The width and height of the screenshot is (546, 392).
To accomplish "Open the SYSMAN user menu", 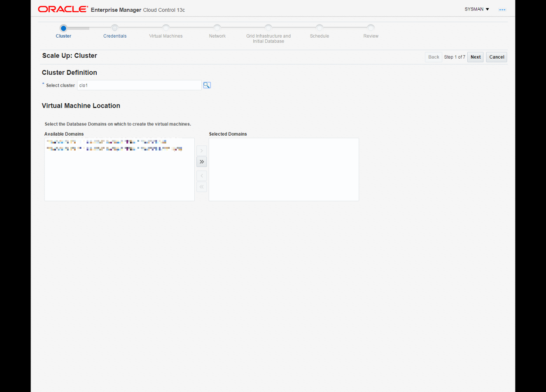I will (x=477, y=9).
